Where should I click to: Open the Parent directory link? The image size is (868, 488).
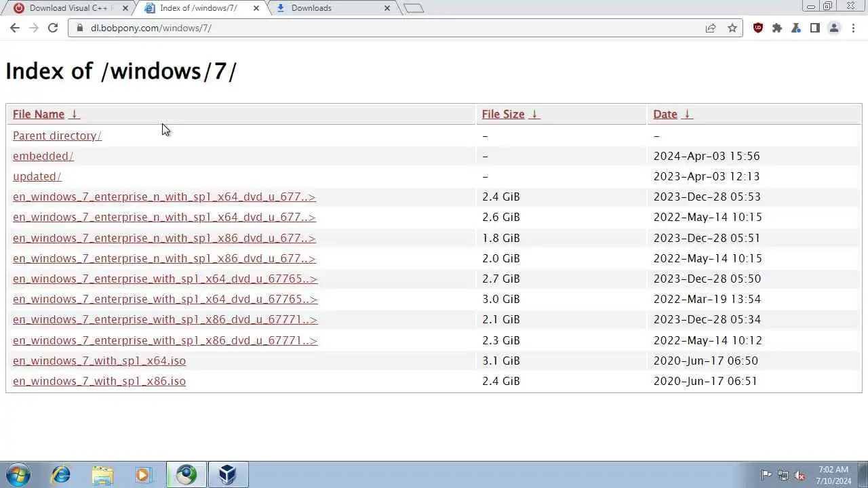click(57, 136)
